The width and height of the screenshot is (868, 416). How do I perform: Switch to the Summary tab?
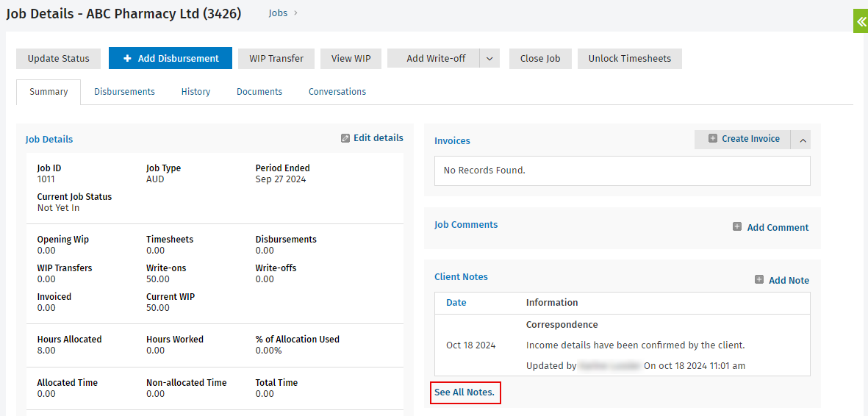[x=49, y=92]
